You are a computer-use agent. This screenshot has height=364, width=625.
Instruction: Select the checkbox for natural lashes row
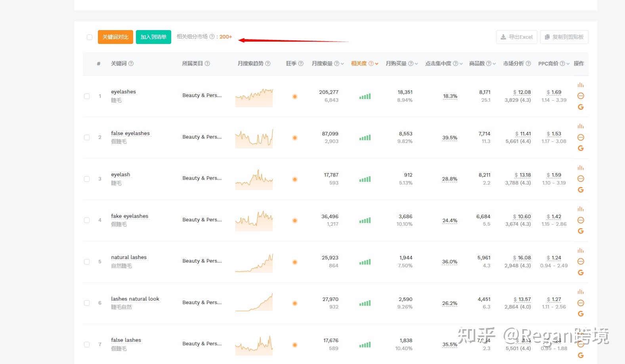pos(87,262)
